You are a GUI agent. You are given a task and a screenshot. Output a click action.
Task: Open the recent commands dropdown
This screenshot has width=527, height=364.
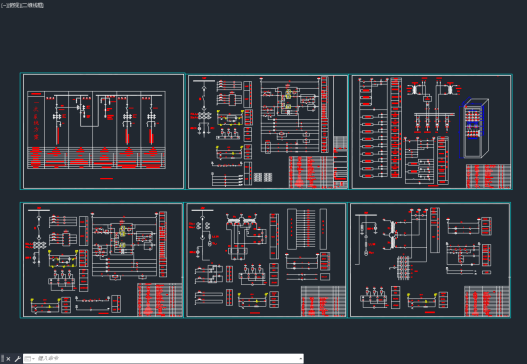(x=29, y=359)
